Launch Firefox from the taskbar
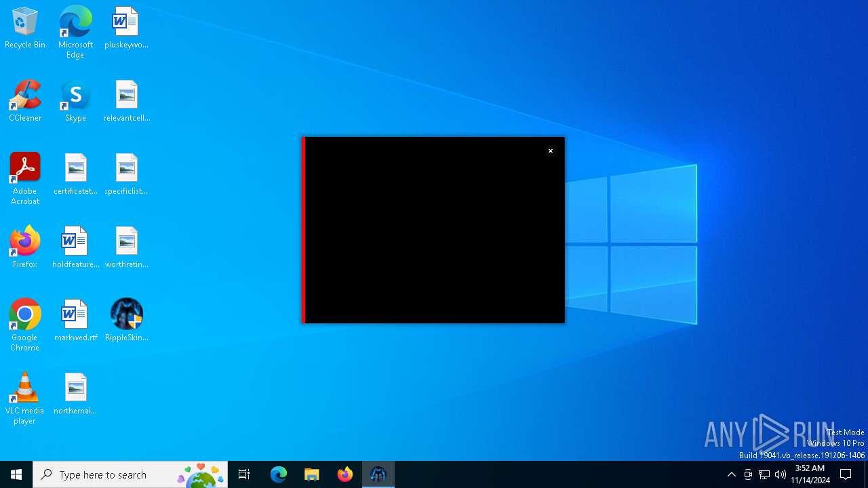868x488 pixels. click(345, 474)
